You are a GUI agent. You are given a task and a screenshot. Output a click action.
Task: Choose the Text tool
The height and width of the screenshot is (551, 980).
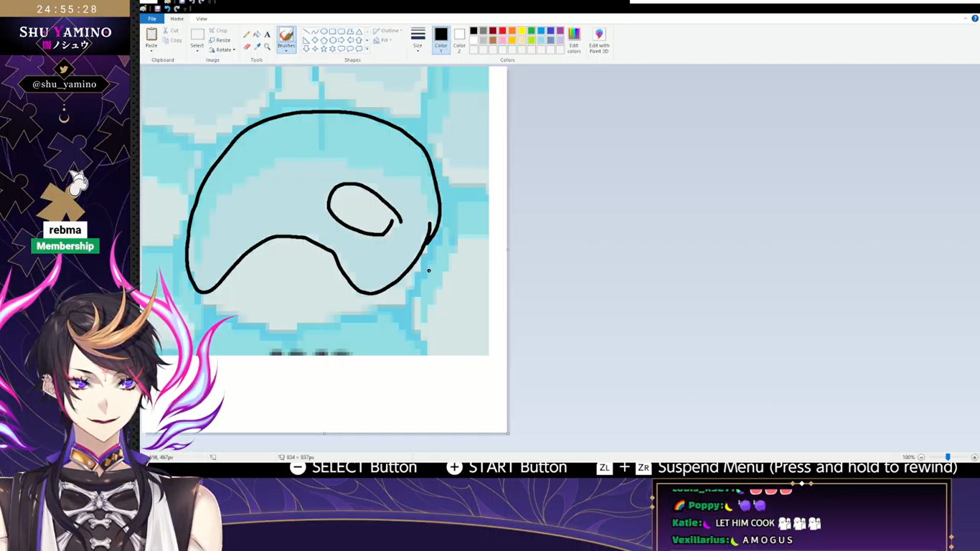(x=268, y=34)
